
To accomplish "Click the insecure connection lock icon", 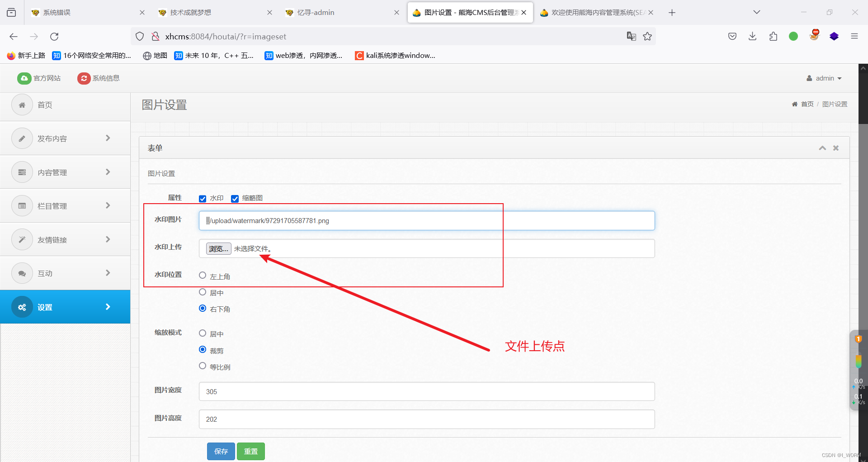I will pyautogui.click(x=155, y=37).
